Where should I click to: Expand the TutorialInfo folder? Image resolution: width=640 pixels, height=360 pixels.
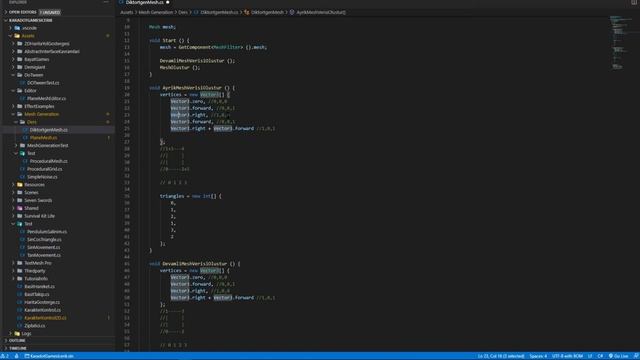(x=36, y=279)
